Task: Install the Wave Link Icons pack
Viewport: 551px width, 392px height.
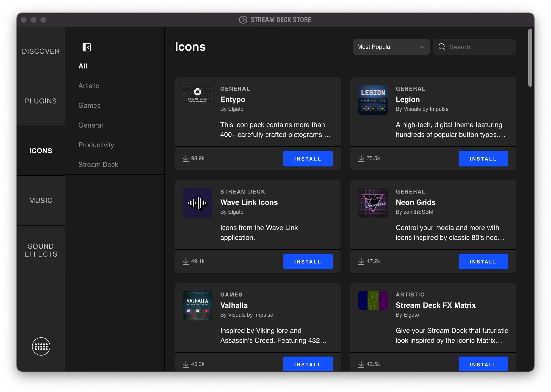Action: (x=308, y=261)
